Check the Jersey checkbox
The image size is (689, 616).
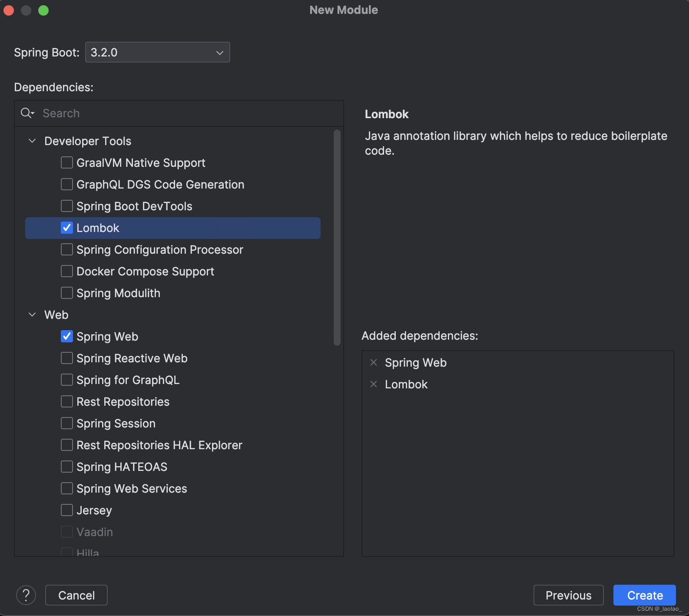pyautogui.click(x=67, y=510)
